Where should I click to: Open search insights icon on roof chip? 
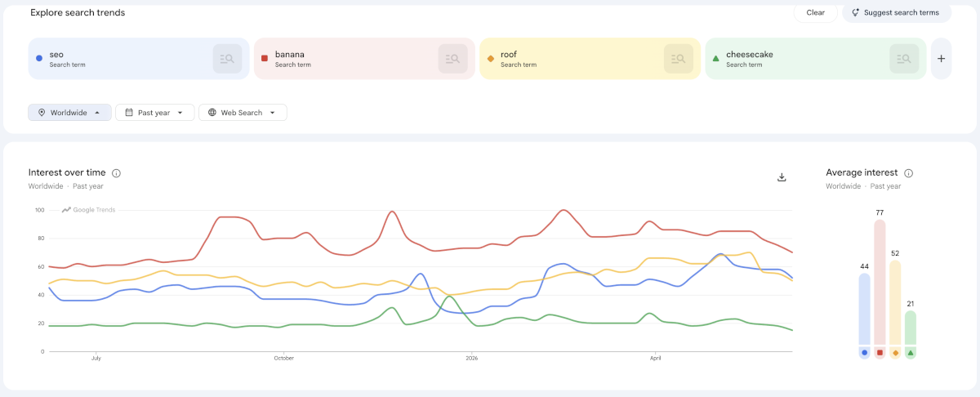coord(679,59)
